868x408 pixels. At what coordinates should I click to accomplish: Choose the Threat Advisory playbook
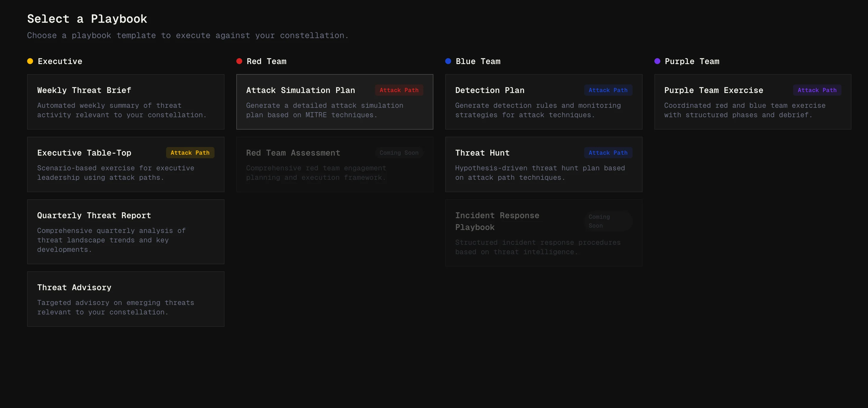coord(125,299)
